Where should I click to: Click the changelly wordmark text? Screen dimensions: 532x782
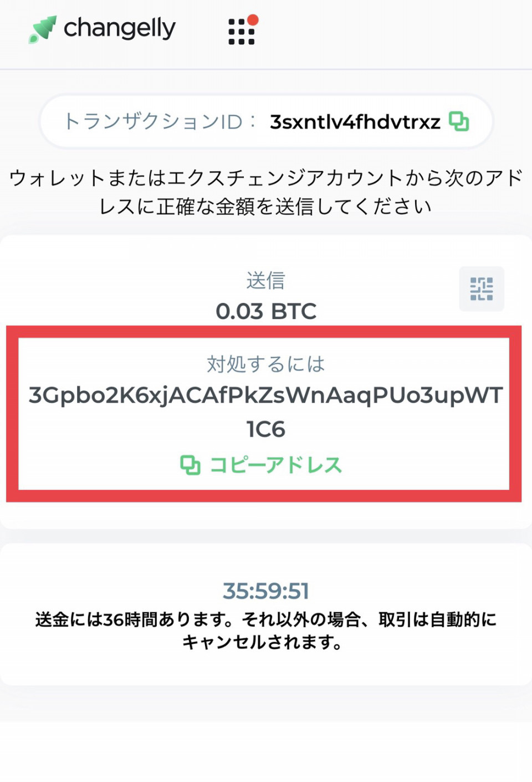[x=120, y=28]
